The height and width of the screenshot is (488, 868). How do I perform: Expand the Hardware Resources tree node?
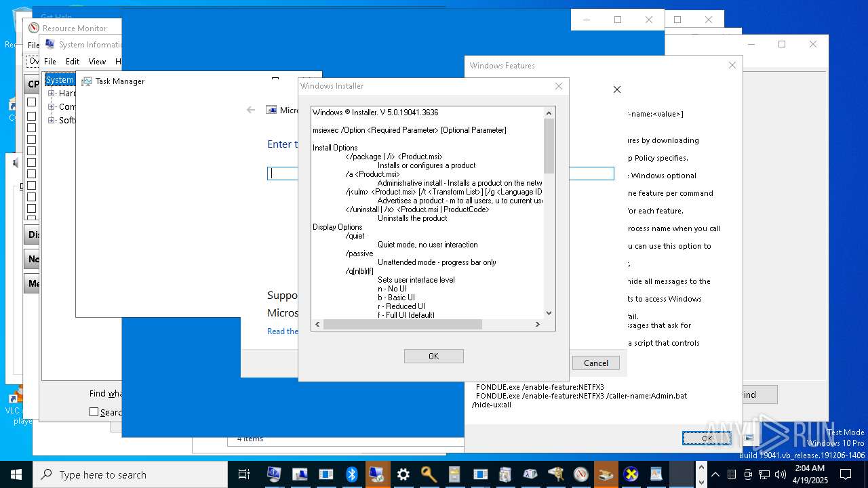tap(52, 94)
